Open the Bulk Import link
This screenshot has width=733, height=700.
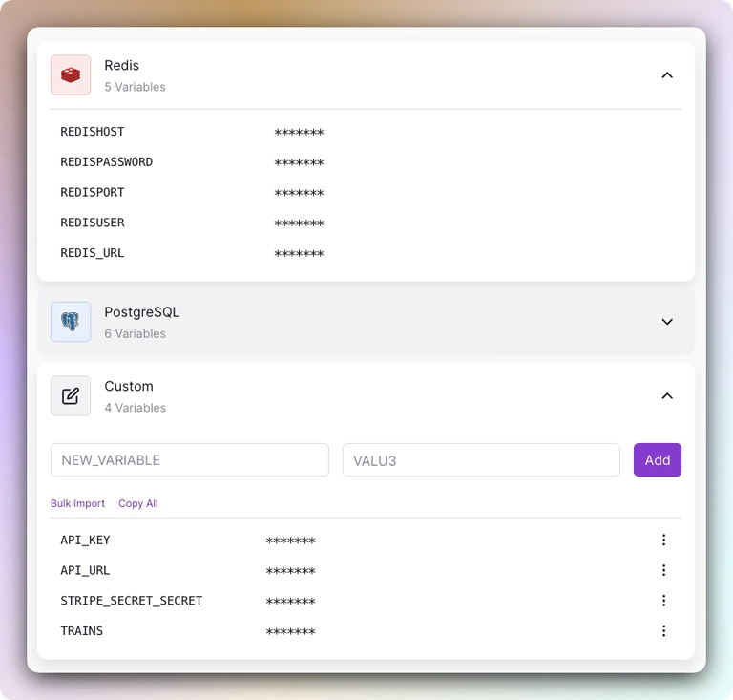click(x=77, y=503)
